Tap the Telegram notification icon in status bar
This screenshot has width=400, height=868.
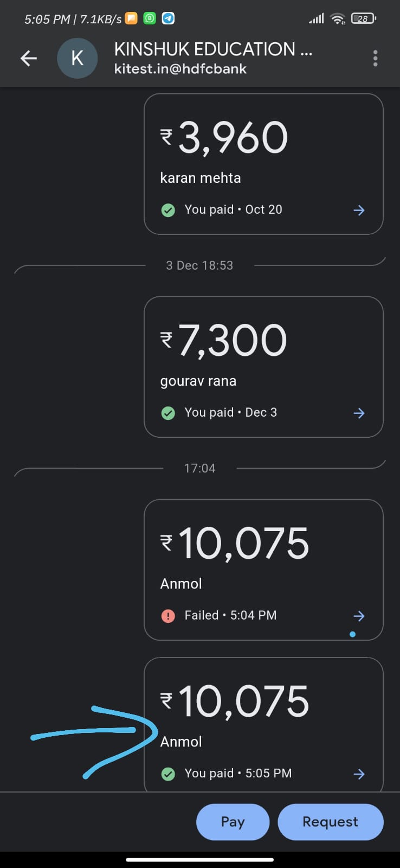pos(169,18)
